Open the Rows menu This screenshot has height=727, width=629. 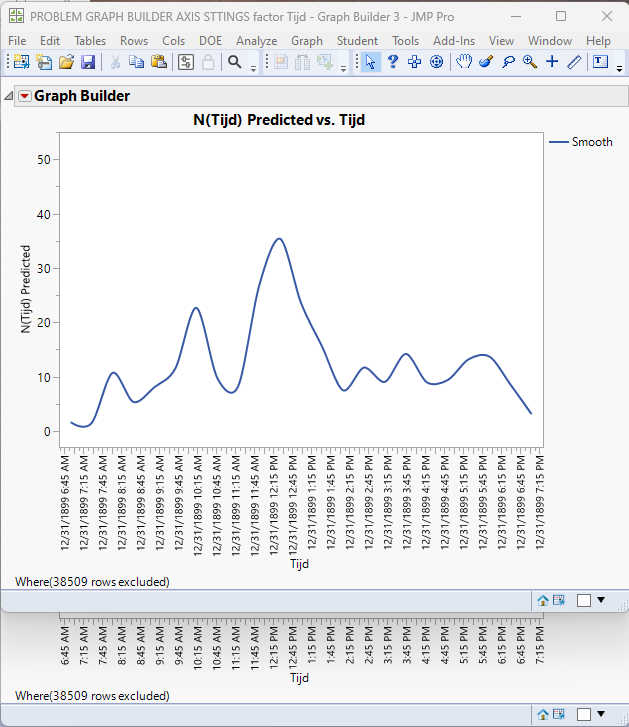[134, 41]
